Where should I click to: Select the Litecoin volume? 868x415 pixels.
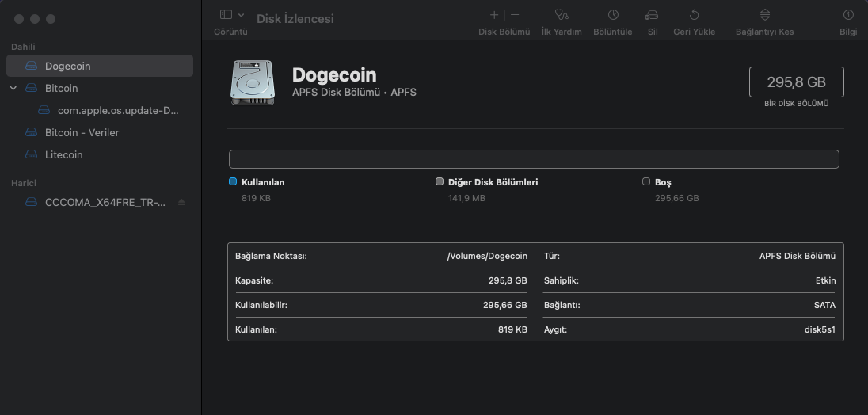(x=63, y=154)
